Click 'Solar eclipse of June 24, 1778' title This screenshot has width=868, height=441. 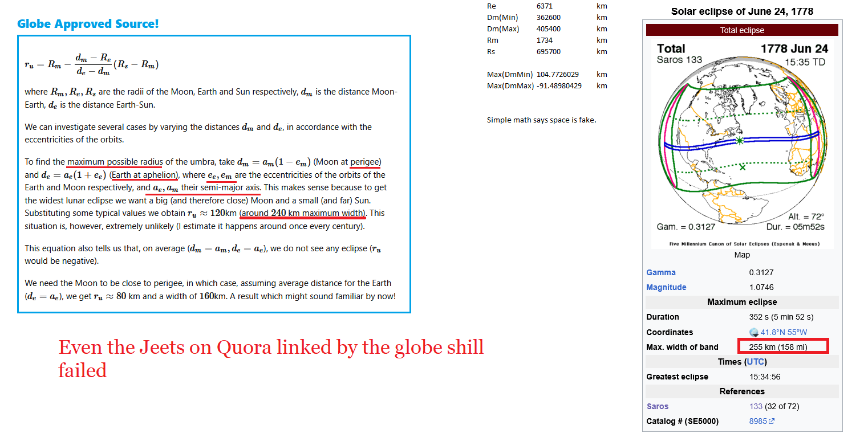(x=742, y=11)
